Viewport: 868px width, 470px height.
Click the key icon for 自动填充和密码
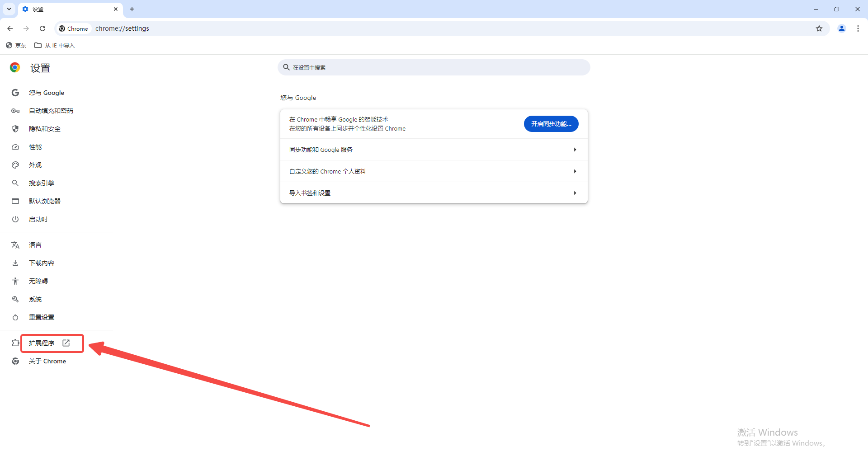[x=15, y=111]
